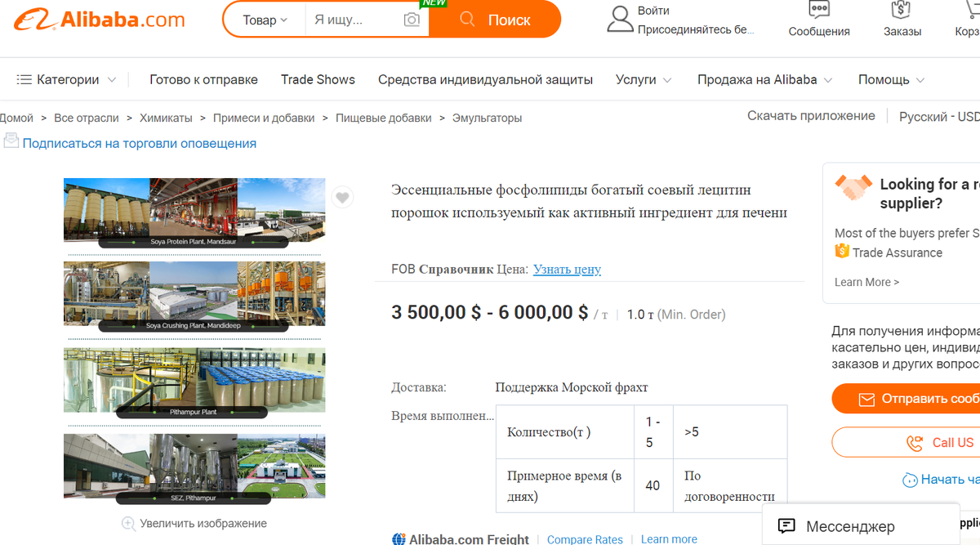Open Trade Shows menu item
This screenshot has width=980, height=545.
(x=318, y=79)
